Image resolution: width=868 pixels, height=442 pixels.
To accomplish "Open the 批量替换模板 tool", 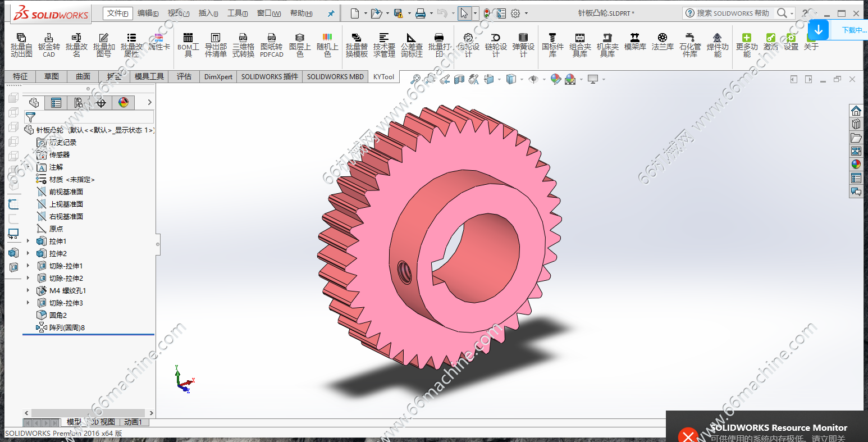I will (357, 44).
